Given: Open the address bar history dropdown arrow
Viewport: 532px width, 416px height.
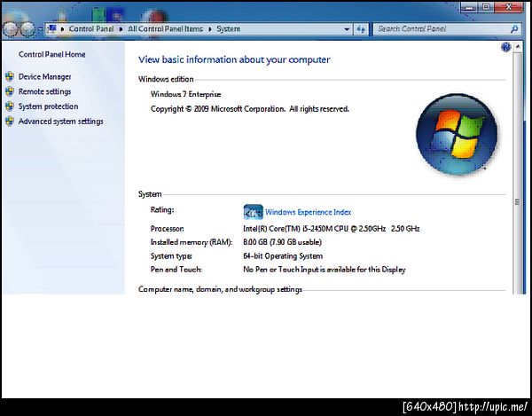Looking at the screenshot, I should tap(347, 29).
